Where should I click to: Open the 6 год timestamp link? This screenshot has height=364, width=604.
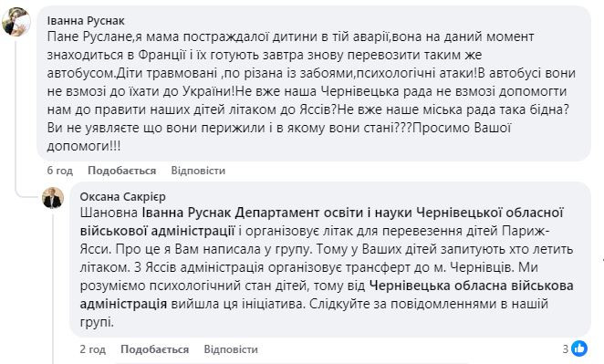click(59, 171)
